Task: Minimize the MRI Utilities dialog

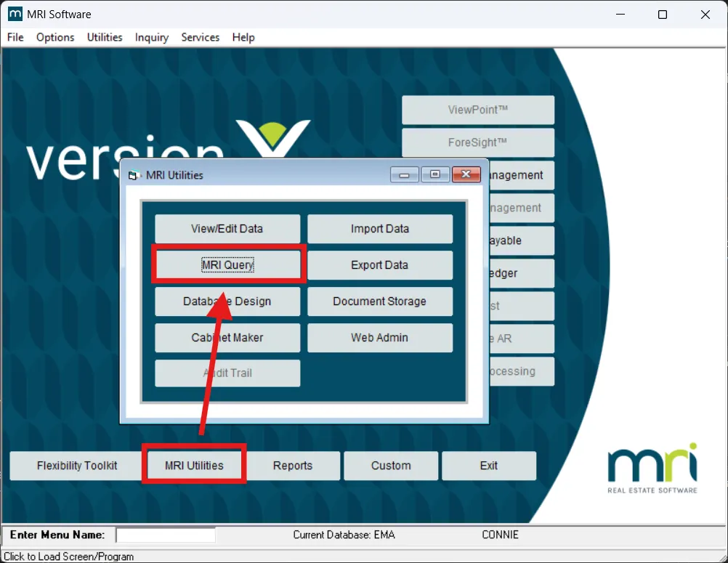Action: (x=405, y=174)
